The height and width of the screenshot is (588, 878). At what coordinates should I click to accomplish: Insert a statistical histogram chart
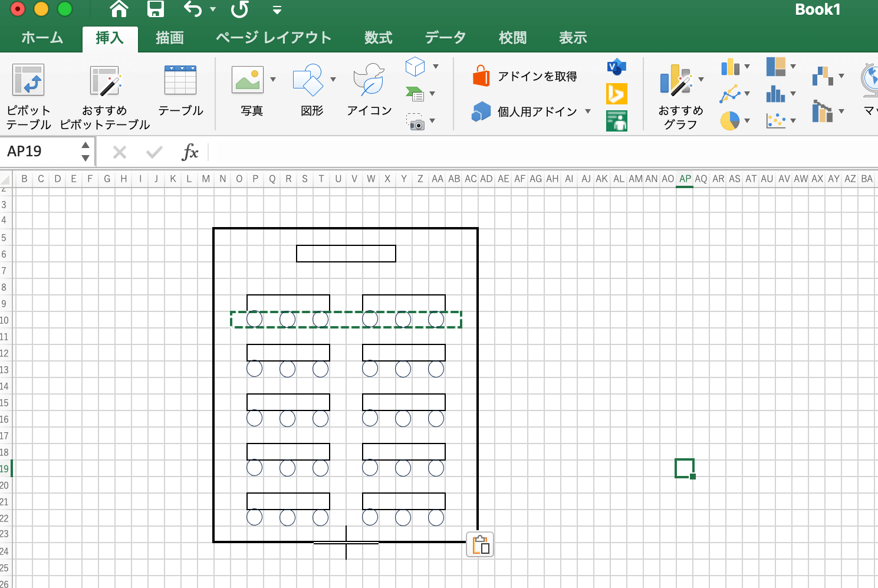pos(776,94)
